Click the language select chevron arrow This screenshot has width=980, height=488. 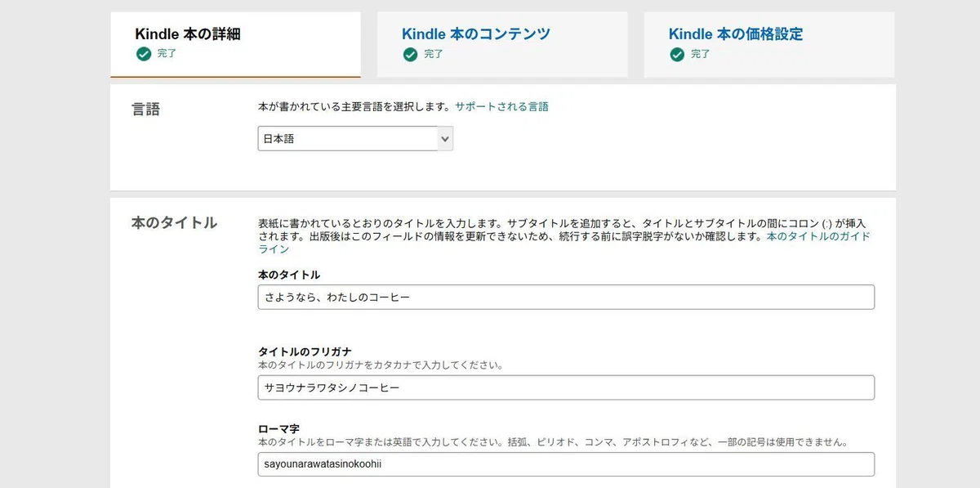(x=445, y=139)
